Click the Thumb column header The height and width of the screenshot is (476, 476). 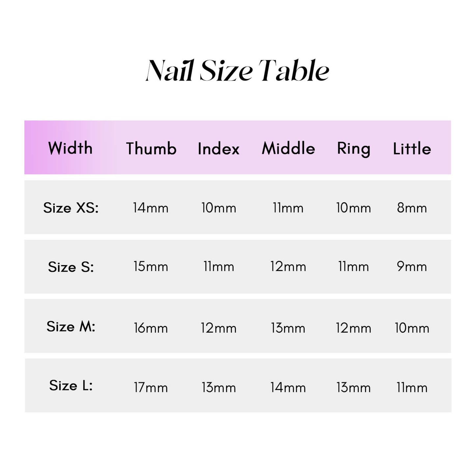(x=151, y=149)
